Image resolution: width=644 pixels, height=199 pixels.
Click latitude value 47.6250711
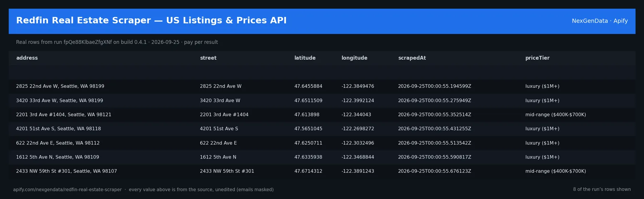click(x=308, y=143)
